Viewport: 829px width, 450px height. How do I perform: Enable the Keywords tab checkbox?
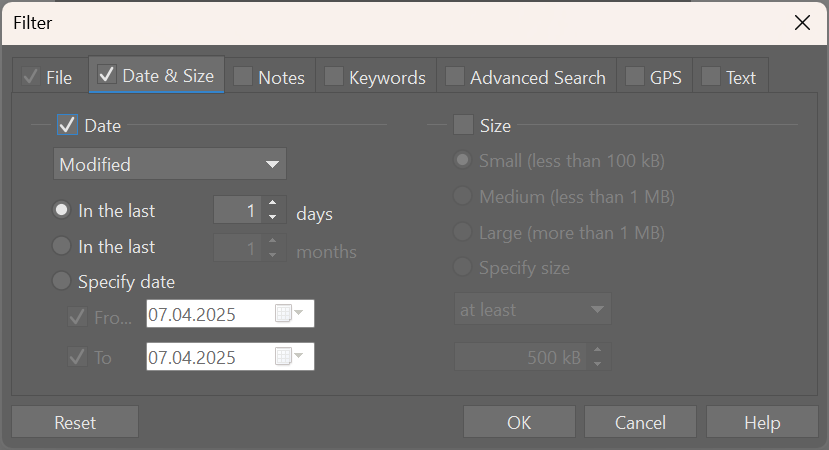pos(334,76)
